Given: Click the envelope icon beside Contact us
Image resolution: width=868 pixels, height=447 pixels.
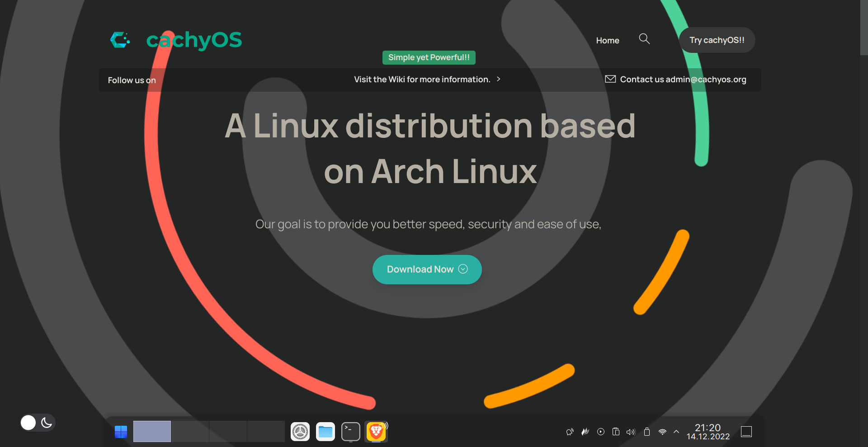Looking at the screenshot, I should tap(610, 79).
